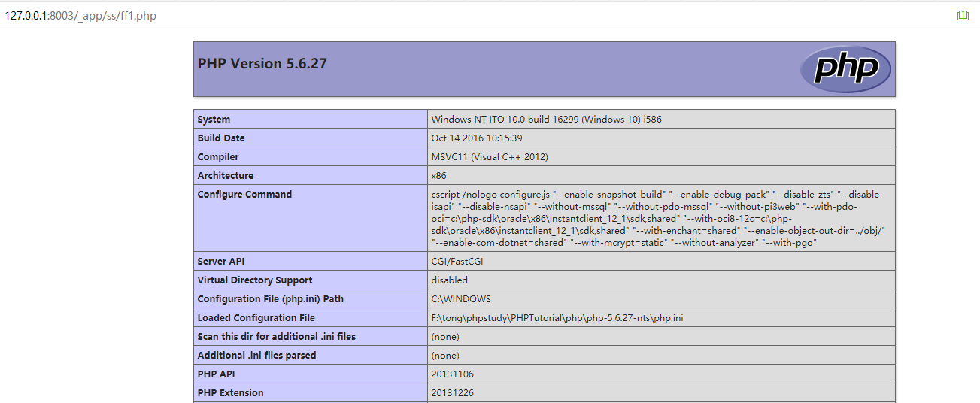Image resolution: width=980 pixels, height=403 pixels.
Task: Click the Oct 14 2016 10:15:39 value
Action: (x=477, y=138)
